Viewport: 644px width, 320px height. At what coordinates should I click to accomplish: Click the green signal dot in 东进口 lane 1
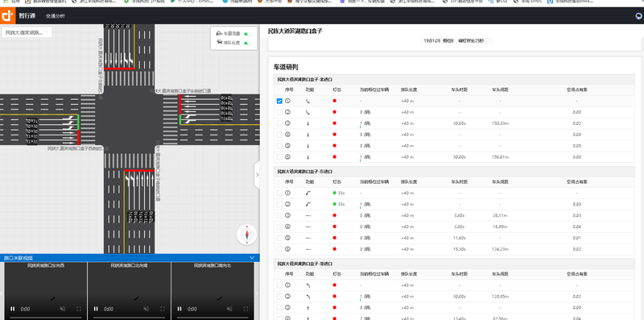(334, 193)
